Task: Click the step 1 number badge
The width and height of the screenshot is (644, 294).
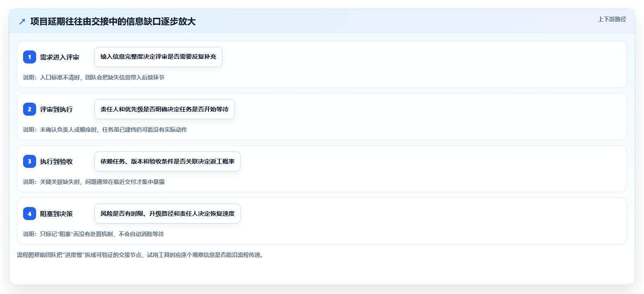Action: [x=30, y=57]
